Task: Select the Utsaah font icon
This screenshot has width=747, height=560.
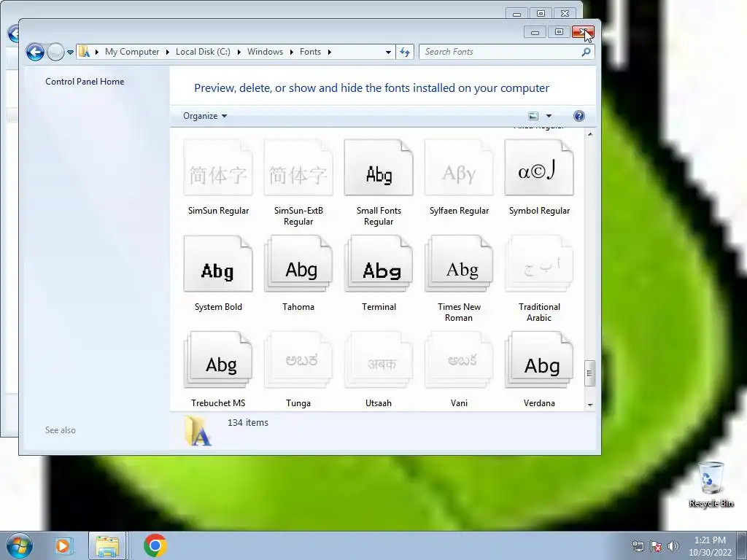Action: click(379, 360)
